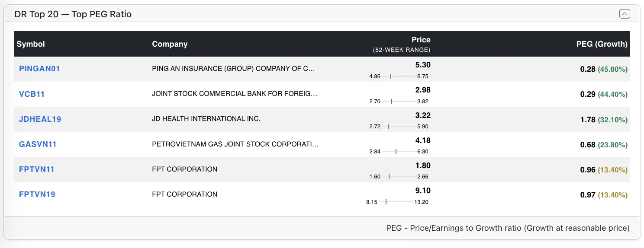
Task: Click the FPTVN19 52-week range bar
Action: pos(397,201)
